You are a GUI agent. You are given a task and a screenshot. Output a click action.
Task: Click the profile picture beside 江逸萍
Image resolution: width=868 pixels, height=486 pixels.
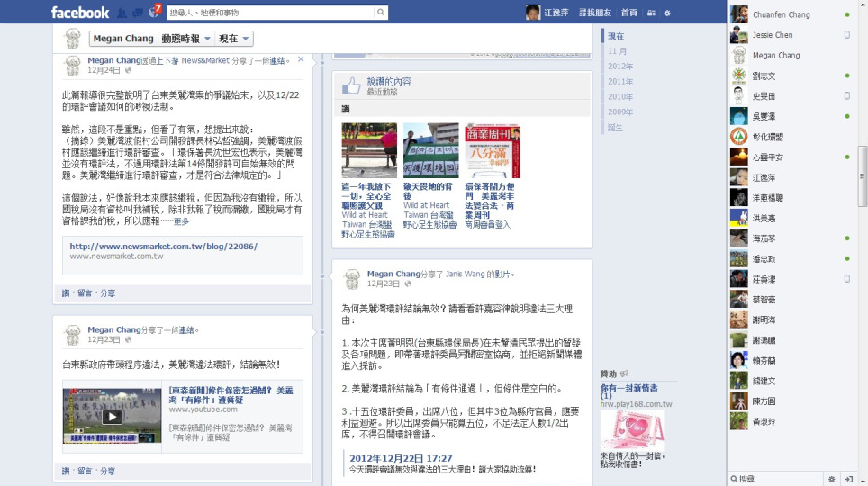tap(532, 13)
